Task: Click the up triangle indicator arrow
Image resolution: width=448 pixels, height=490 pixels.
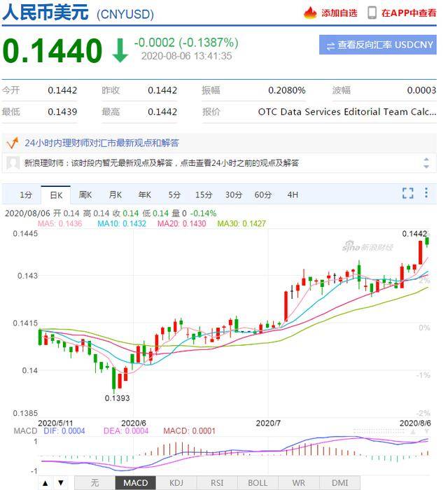Action: pos(45,483)
